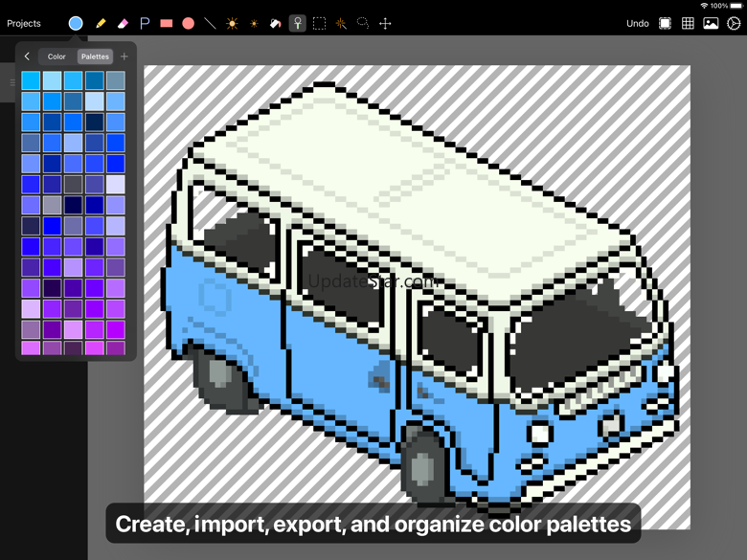Choose the filled rectangle shape tool
747x560 pixels.
[167, 23]
